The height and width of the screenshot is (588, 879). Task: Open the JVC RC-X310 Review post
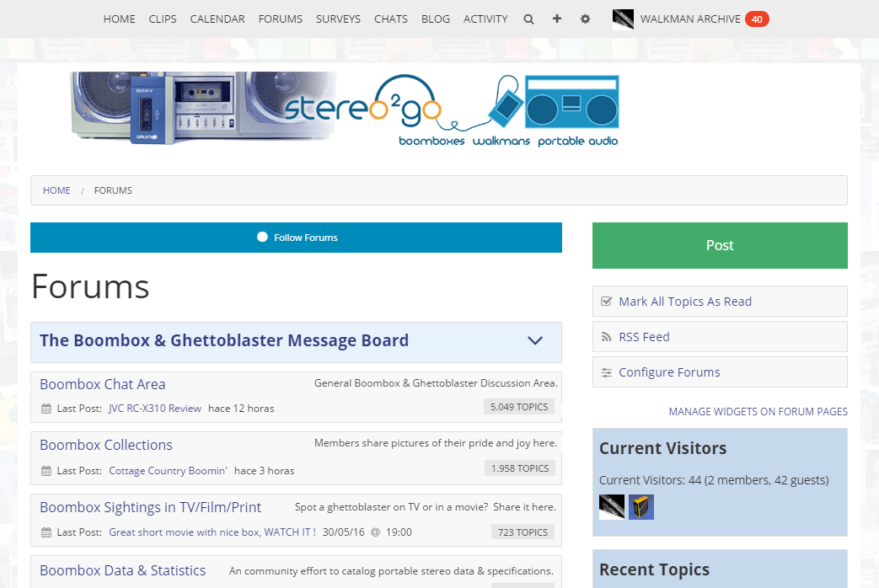(155, 409)
